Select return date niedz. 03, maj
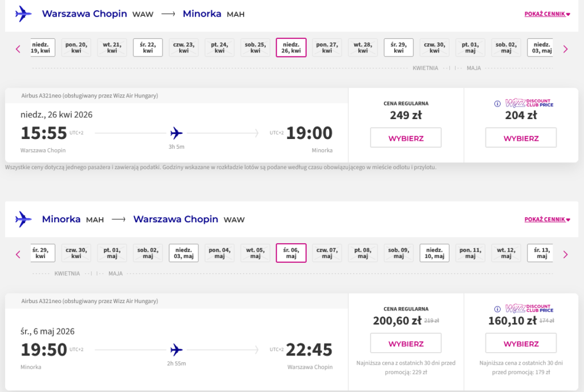 (184, 253)
